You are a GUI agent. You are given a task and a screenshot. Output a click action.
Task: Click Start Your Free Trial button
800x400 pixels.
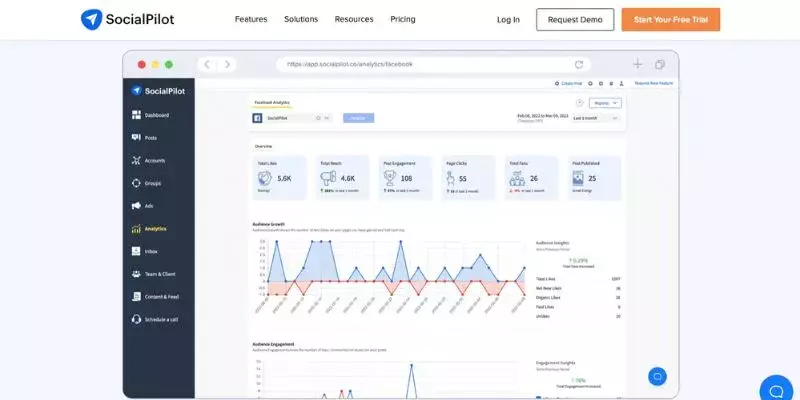click(x=670, y=20)
